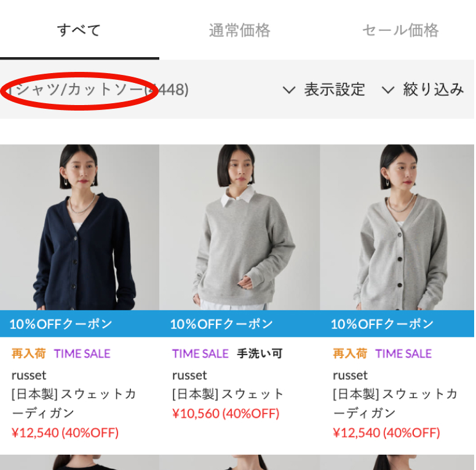Screen dimensions: 476x470
Task: Click the russet brand under the navy cardigan
Action: coord(29,375)
